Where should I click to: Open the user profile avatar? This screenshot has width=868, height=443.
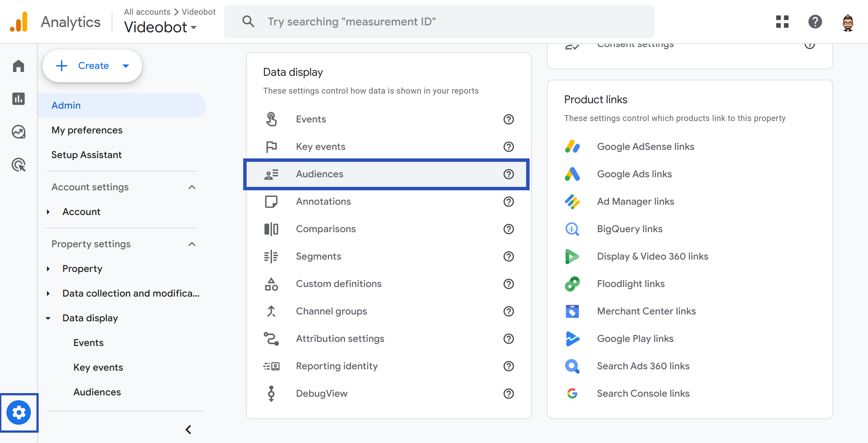click(x=848, y=22)
